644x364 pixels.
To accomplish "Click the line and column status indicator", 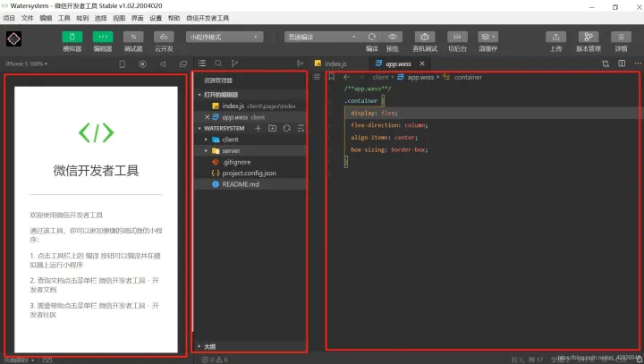I will (x=527, y=360).
